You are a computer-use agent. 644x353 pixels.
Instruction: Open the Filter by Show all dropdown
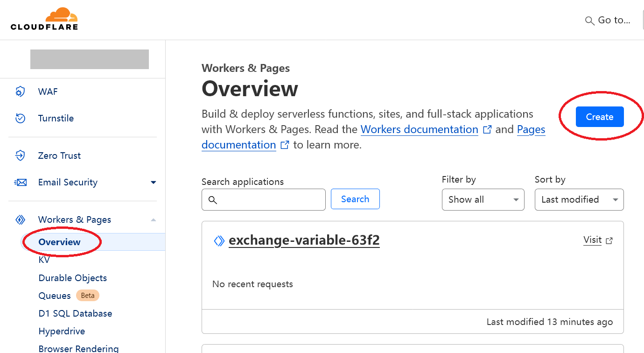tap(483, 199)
